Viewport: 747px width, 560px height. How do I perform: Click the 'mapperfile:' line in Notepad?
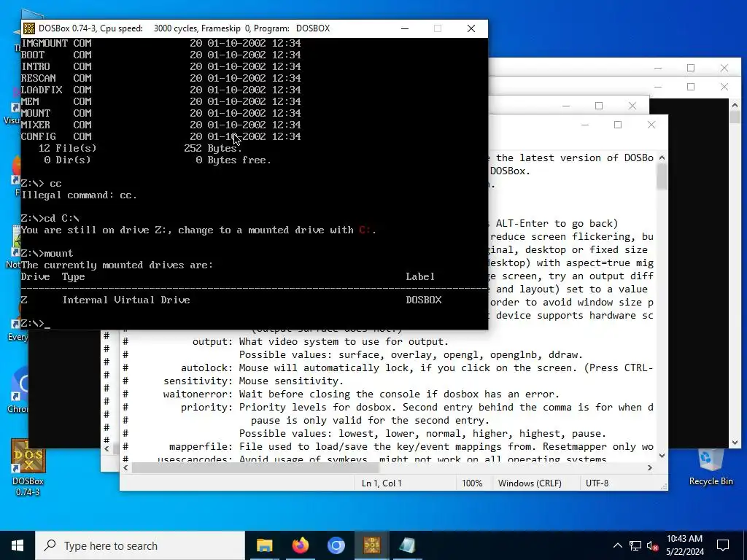point(387,447)
